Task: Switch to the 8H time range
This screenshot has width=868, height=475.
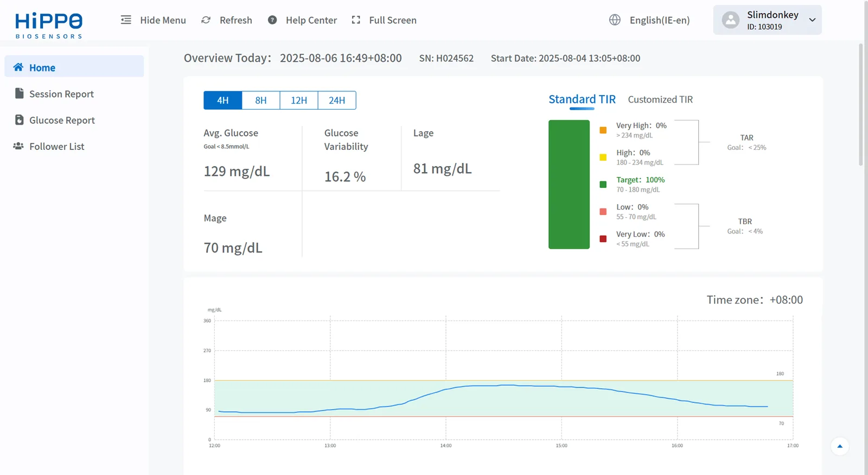Action: click(261, 100)
